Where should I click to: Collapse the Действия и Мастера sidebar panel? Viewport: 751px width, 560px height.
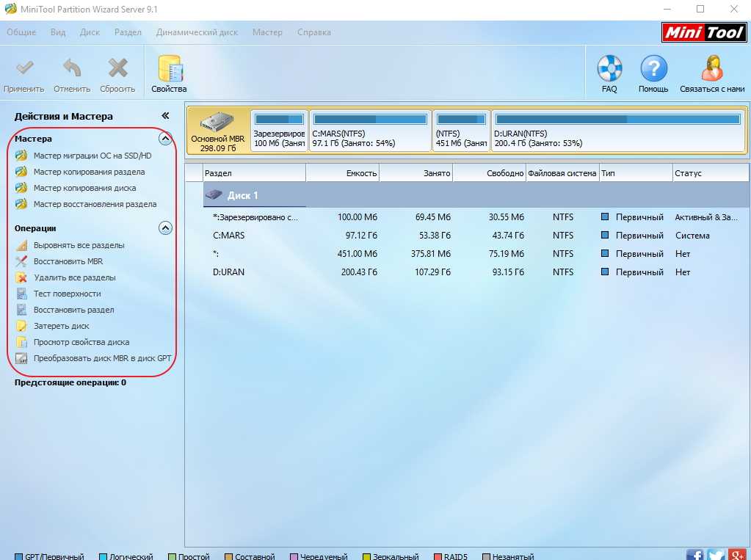166,116
